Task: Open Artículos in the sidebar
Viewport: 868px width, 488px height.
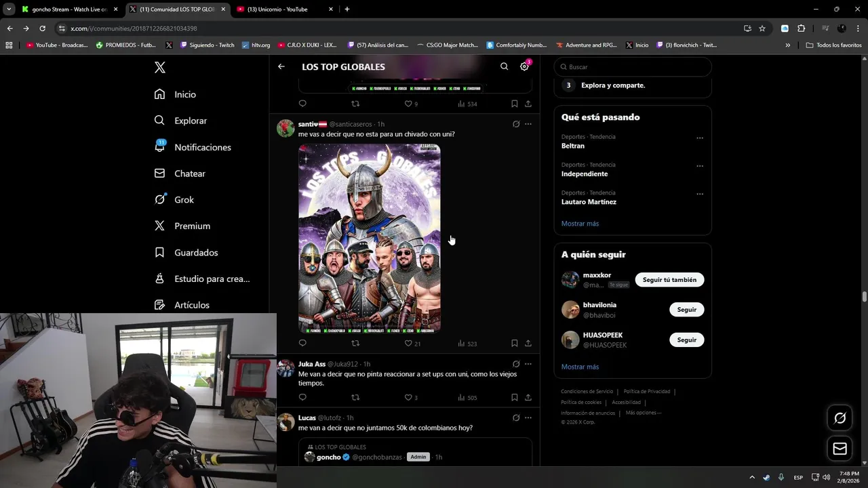Action: tap(182, 305)
